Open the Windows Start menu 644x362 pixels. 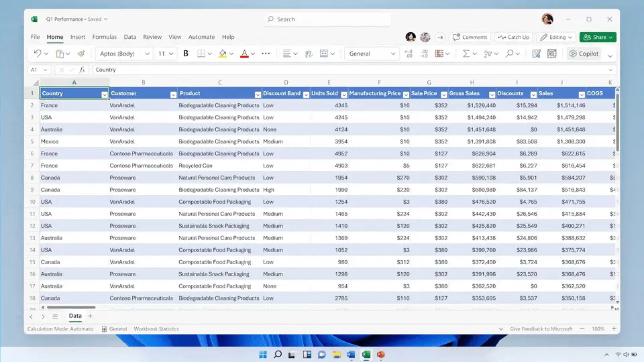tap(263, 355)
